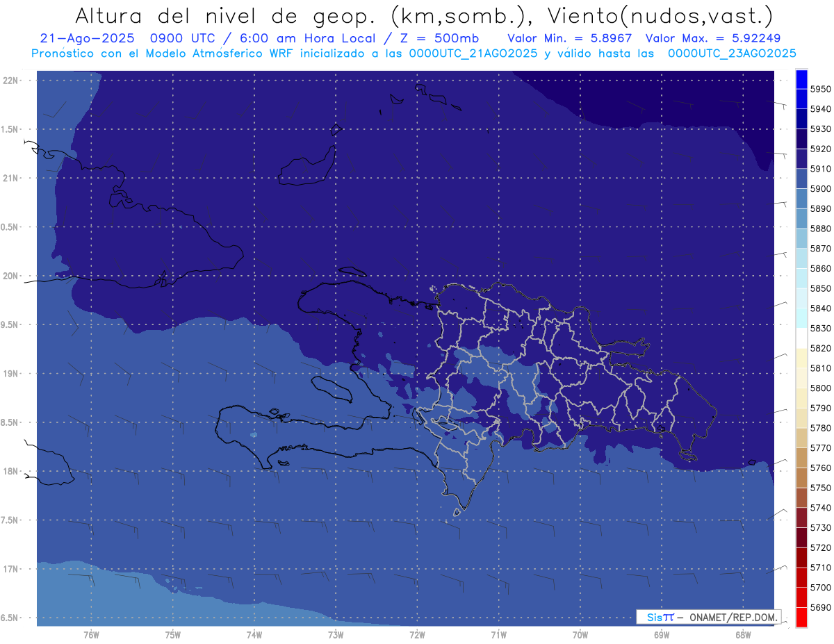The height and width of the screenshot is (644, 834).
Task: Click the '71W' longitude label
Action: point(498,635)
